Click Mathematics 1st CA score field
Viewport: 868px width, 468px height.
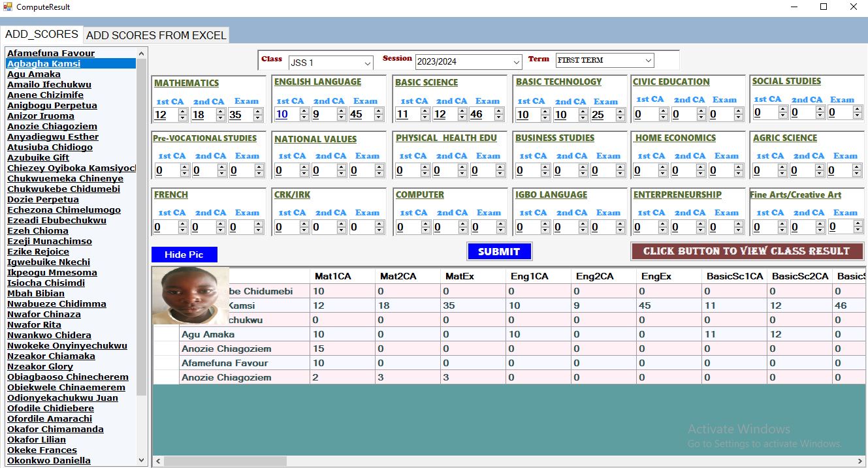click(x=165, y=115)
